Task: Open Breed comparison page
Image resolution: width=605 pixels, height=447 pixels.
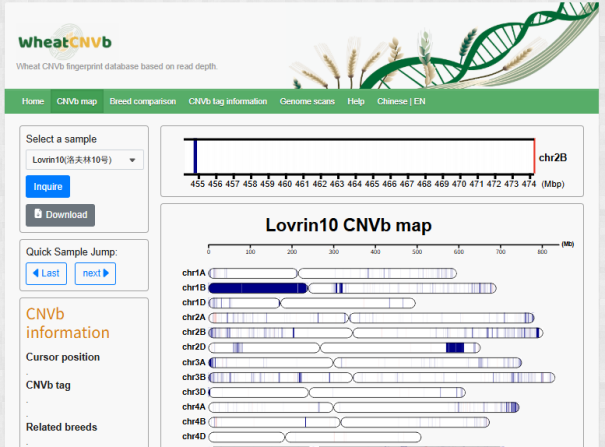Action: coord(142,101)
